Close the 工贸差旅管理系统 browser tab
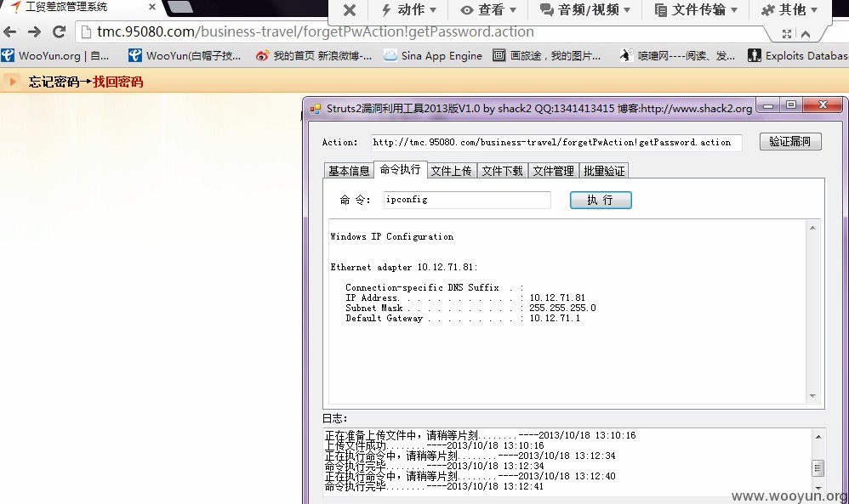849x504 pixels. point(152,7)
